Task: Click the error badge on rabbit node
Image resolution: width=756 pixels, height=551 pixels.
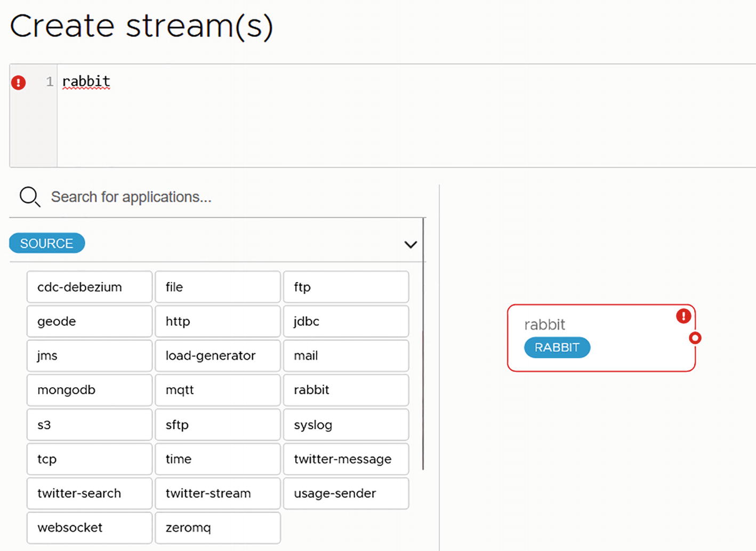Action: click(683, 316)
